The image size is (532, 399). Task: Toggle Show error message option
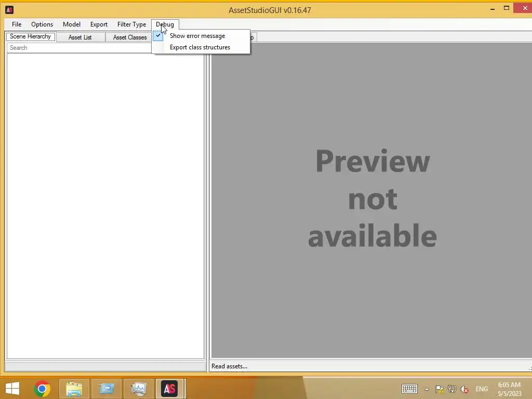[x=201, y=36]
